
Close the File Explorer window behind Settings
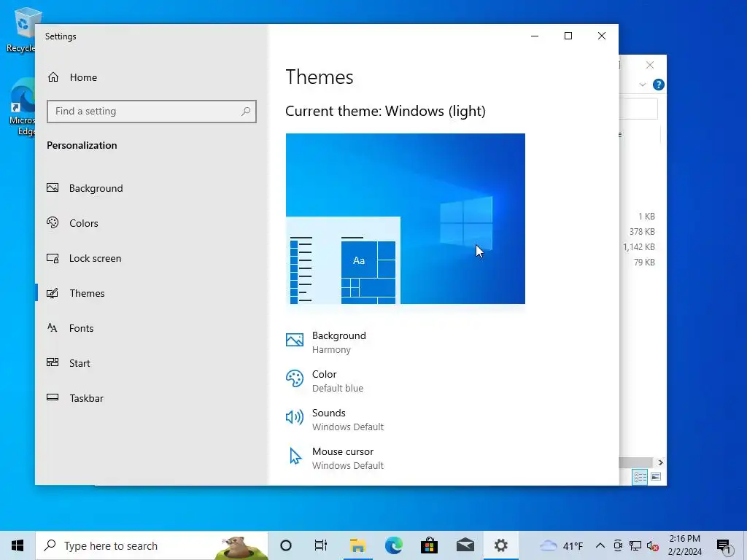pyautogui.click(x=650, y=65)
